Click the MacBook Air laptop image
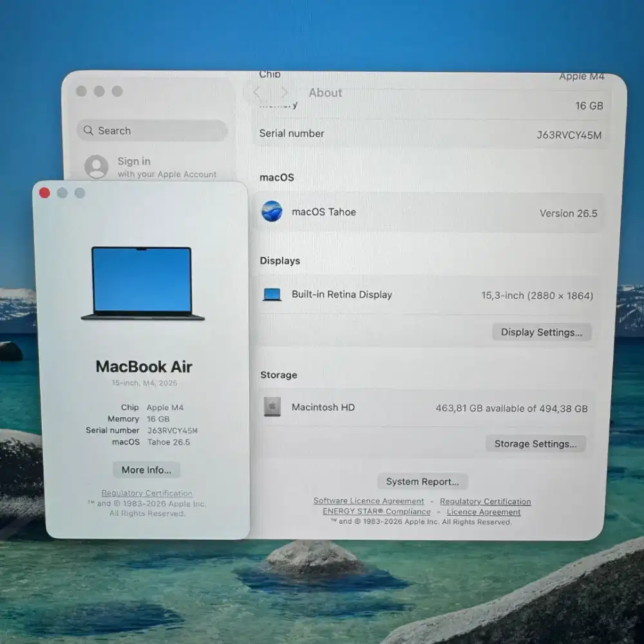Screen dimensions: 644x644 (142, 283)
